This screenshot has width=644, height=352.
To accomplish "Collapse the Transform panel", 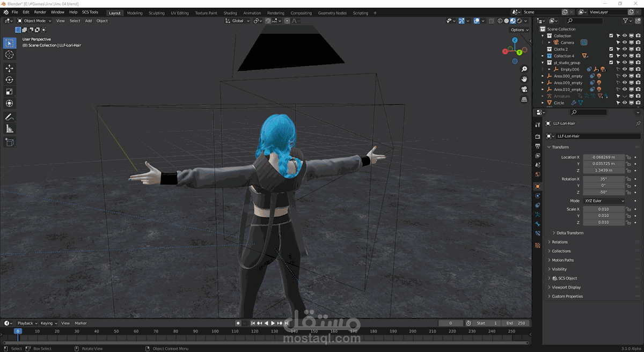I will [x=558, y=147].
